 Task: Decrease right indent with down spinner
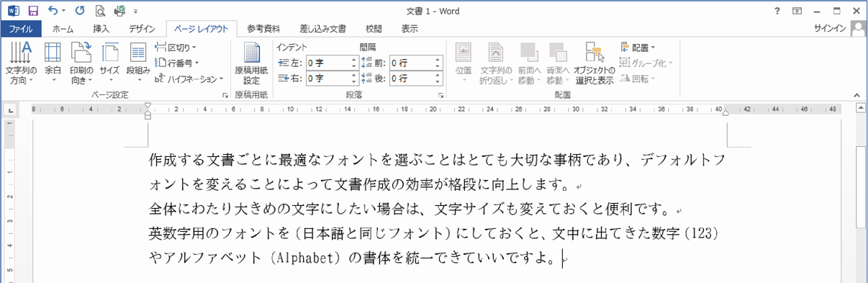click(353, 81)
